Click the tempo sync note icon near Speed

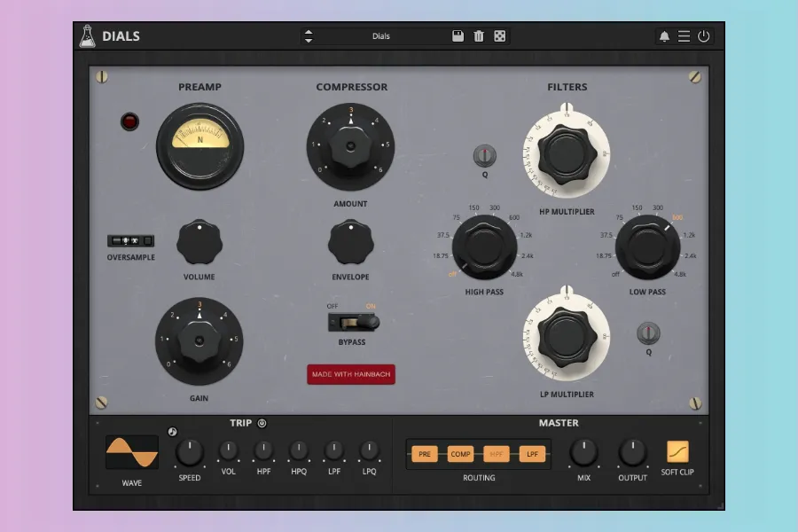pos(172,433)
